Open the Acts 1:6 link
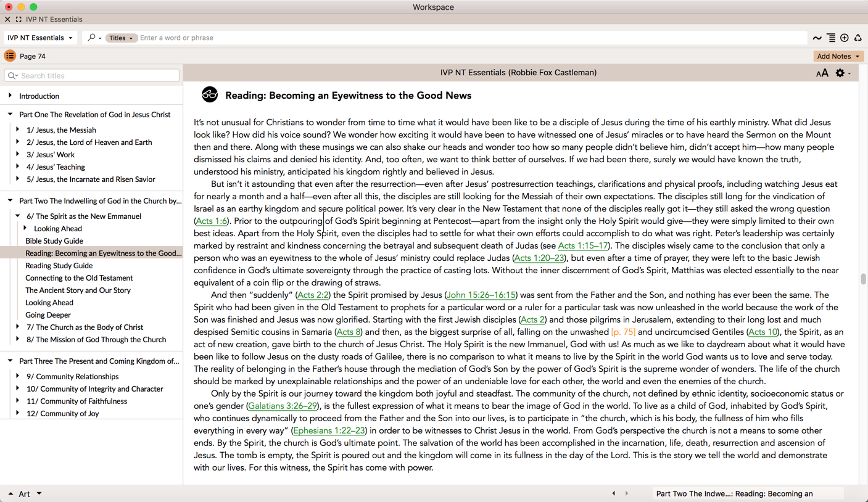Image resolution: width=868 pixels, height=502 pixels. pos(211,221)
